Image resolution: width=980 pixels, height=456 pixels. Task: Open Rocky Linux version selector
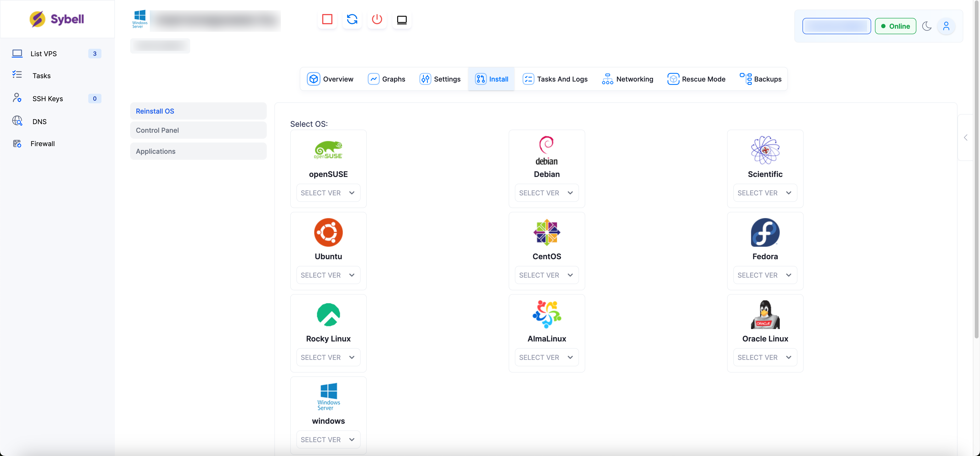click(328, 357)
